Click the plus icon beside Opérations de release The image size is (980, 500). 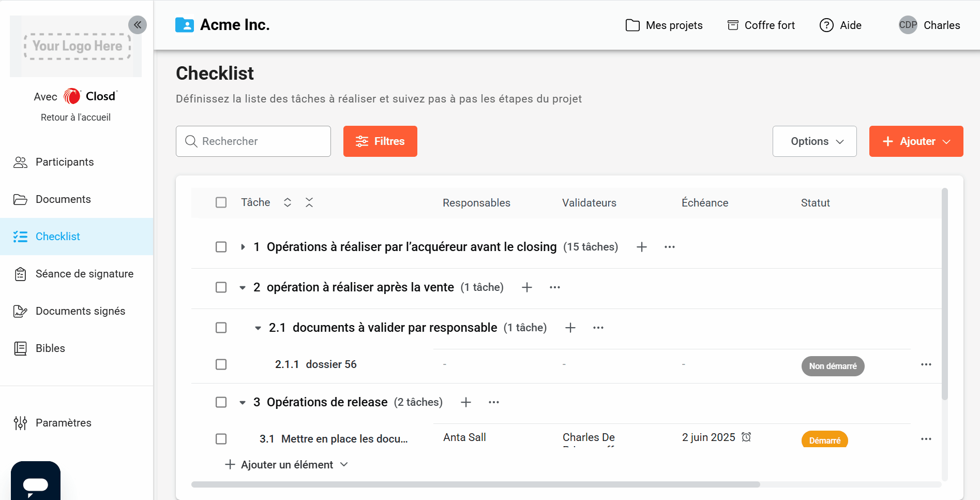(x=466, y=402)
